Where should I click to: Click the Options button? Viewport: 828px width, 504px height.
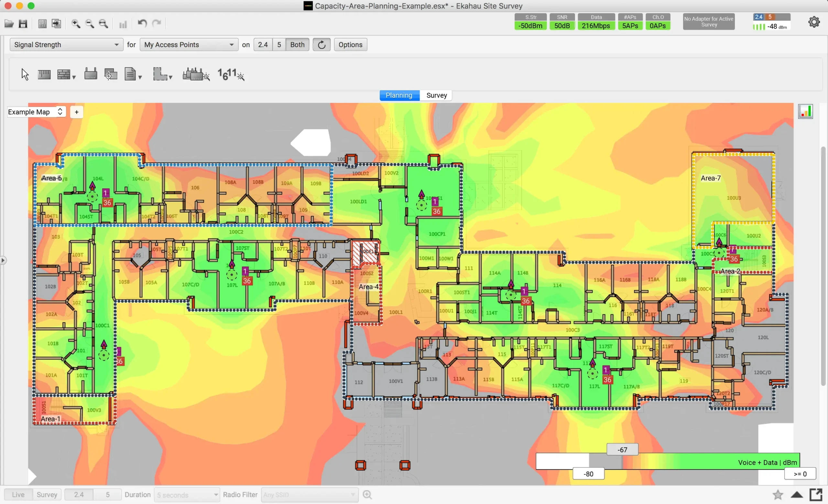coord(350,44)
